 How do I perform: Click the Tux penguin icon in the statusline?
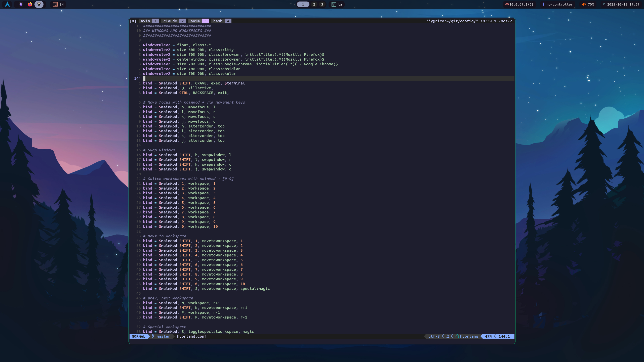(448, 336)
